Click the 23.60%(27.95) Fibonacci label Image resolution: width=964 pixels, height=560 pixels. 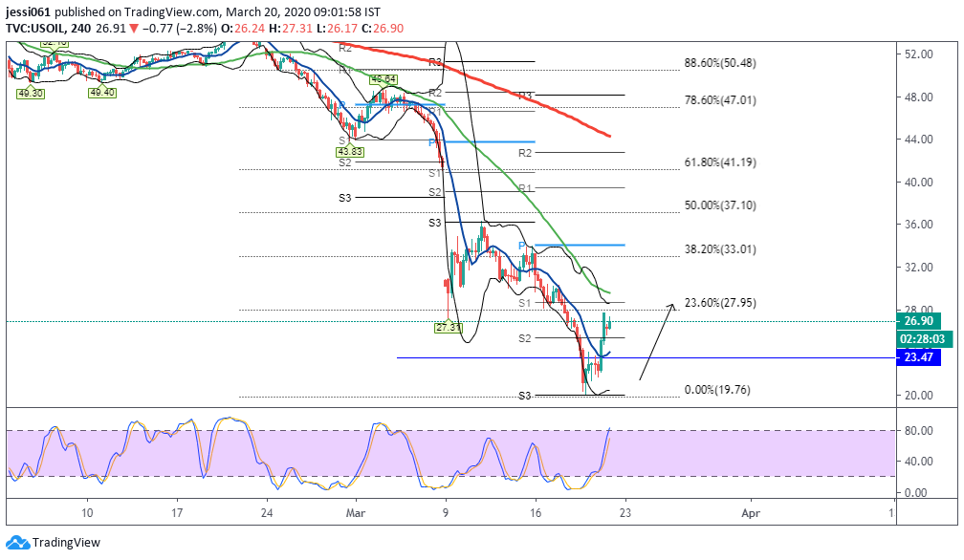point(720,302)
